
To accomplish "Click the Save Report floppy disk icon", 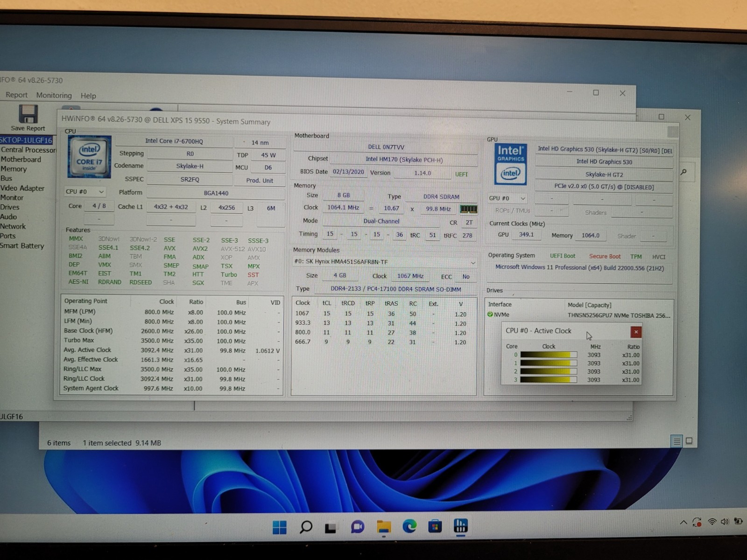I will point(28,113).
